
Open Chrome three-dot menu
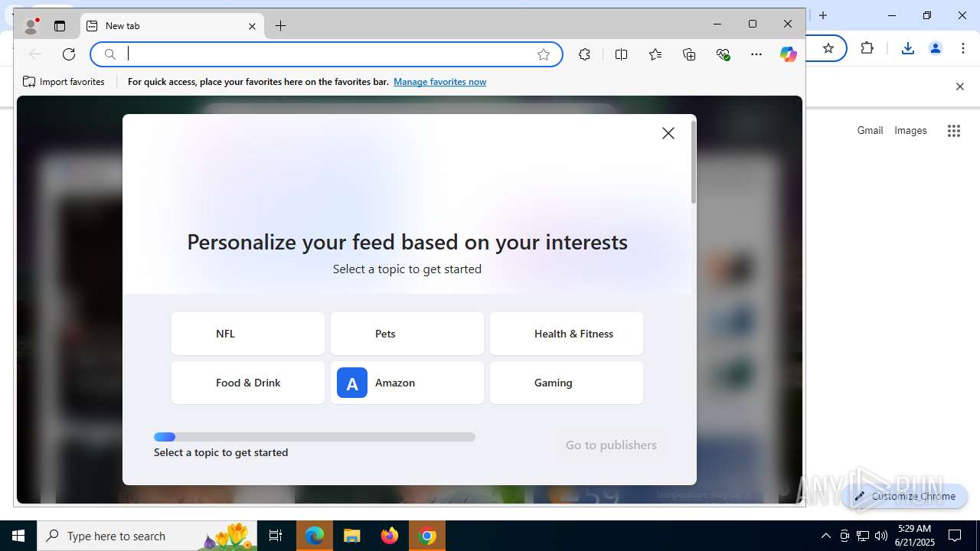[963, 48]
